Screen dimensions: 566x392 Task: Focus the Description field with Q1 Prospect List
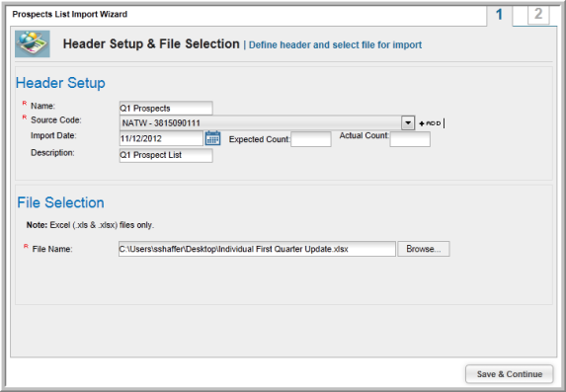pyautogui.click(x=166, y=155)
